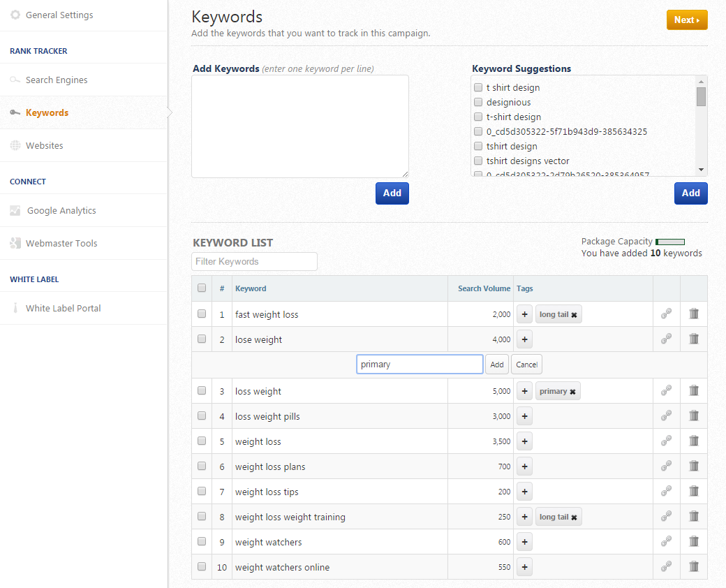726x588 pixels.
Task: Delete the lose weight keyword via trash icon
Action: [693, 339]
